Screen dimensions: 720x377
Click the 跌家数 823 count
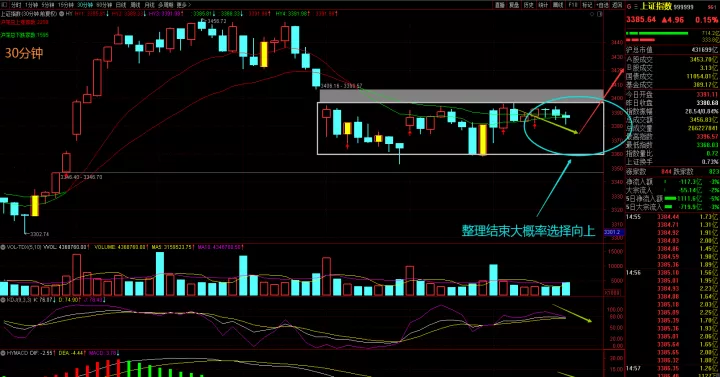point(714,171)
